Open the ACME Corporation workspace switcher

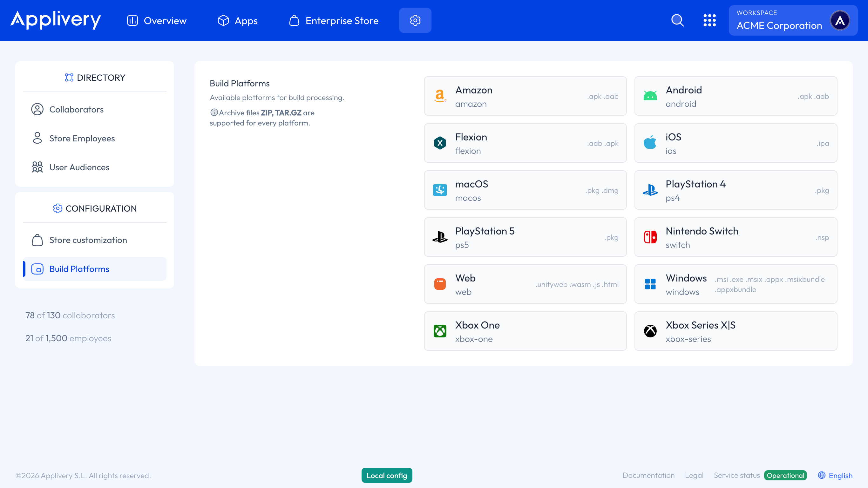(793, 20)
